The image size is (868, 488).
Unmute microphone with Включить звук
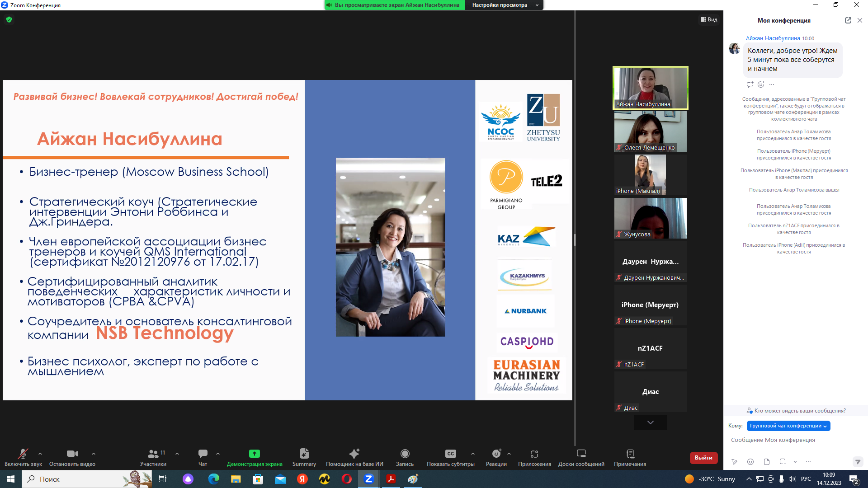pos(23,457)
